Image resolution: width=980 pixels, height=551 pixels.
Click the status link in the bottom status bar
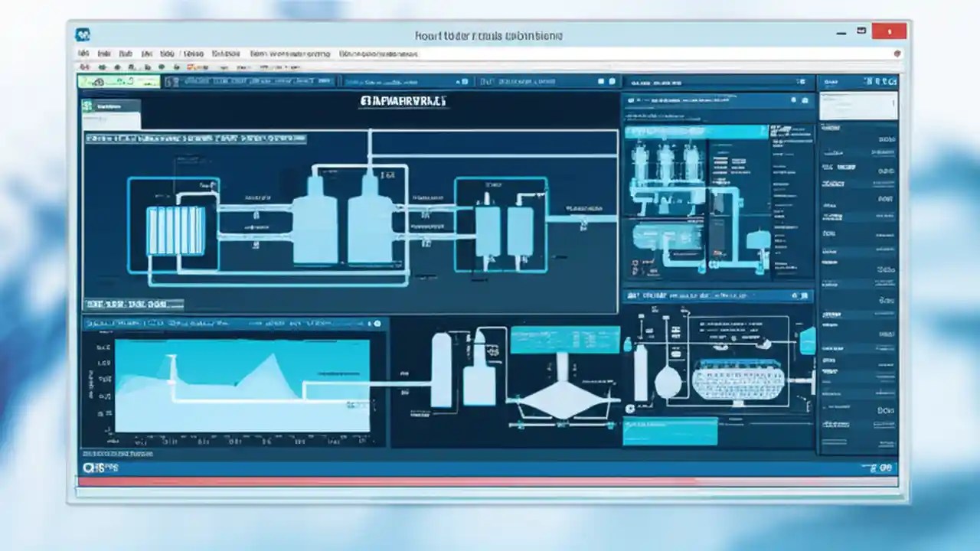coord(98,467)
